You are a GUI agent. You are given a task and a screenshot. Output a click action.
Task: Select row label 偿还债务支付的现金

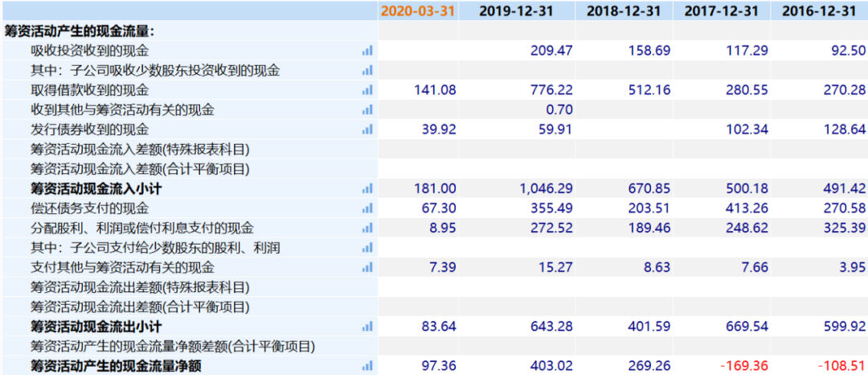pyautogui.click(x=90, y=209)
